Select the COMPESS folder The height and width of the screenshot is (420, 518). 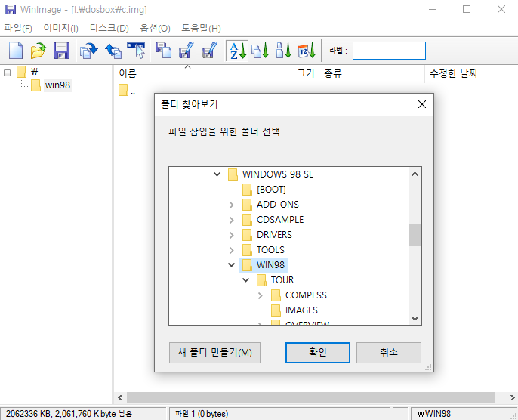click(306, 295)
